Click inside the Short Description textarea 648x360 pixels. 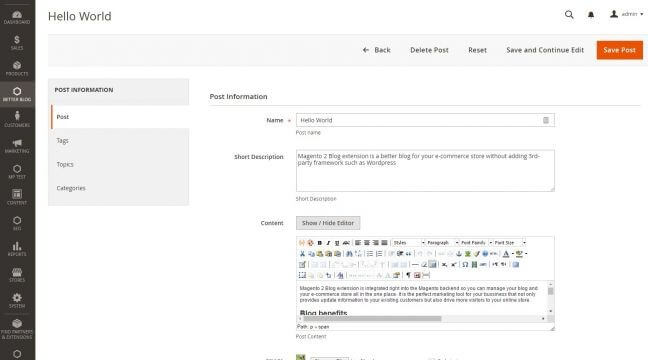425,171
